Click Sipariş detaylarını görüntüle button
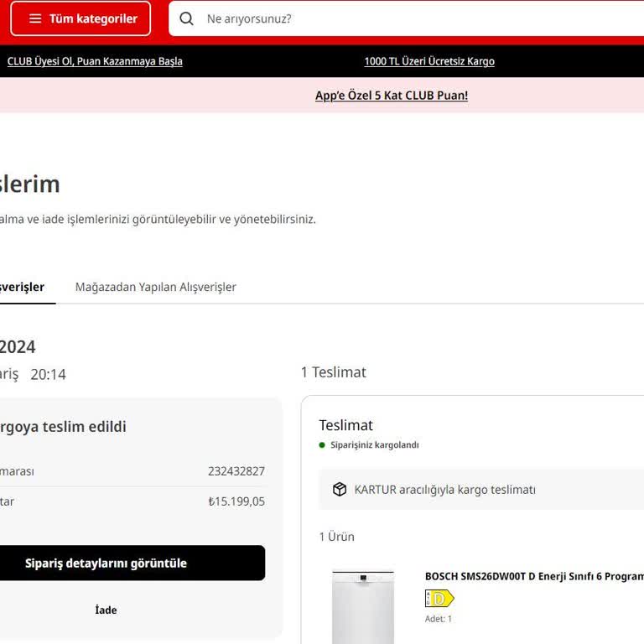The image size is (644, 644). pos(132,563)
